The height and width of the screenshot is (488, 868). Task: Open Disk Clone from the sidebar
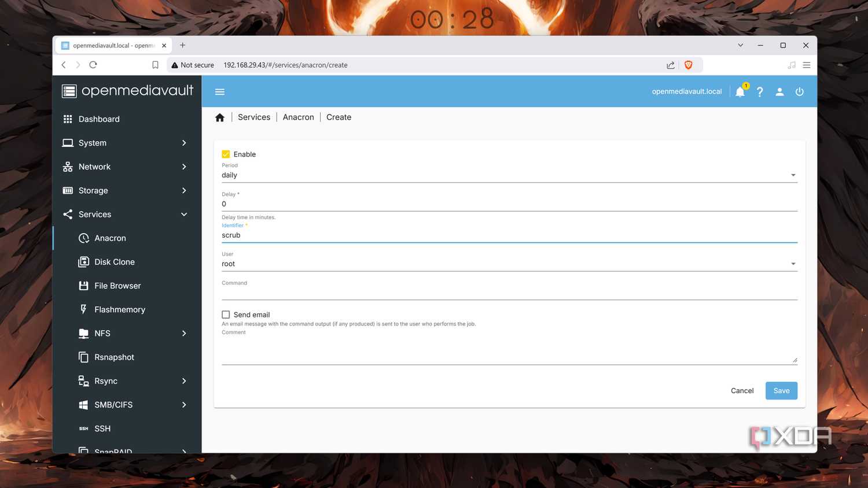coord(127,262)
